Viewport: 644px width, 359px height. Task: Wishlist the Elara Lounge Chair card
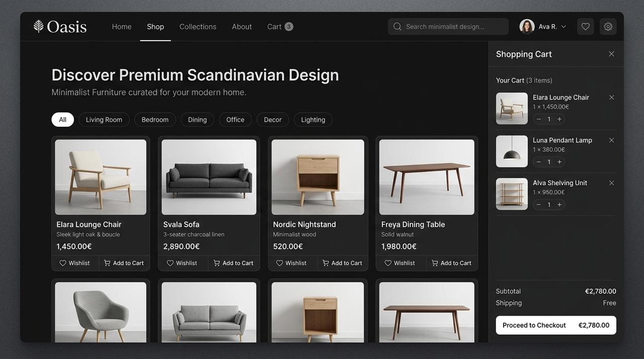coord(75,263)
